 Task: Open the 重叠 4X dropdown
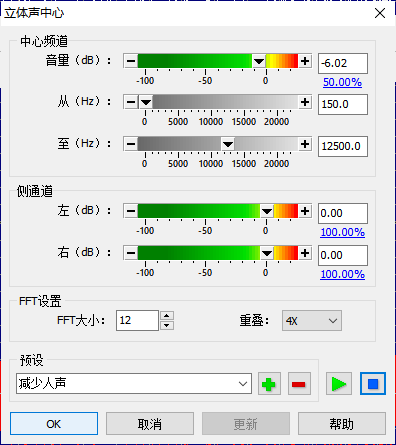click(312, 321)
